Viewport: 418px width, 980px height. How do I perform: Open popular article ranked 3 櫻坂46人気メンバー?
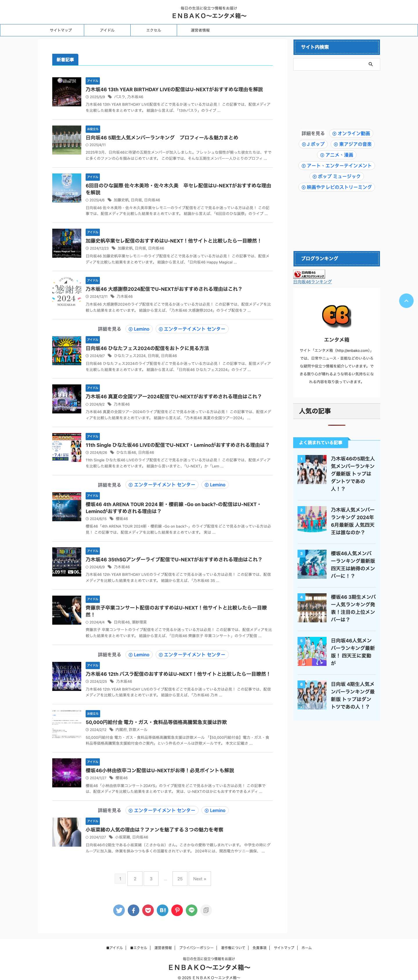coord(353,565)
